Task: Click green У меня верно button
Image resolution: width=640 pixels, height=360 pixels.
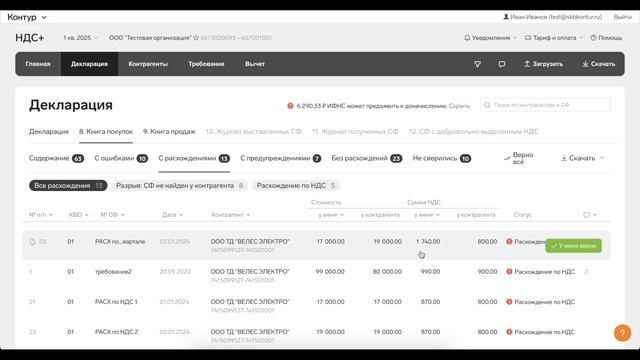Action: click(573, 246)
